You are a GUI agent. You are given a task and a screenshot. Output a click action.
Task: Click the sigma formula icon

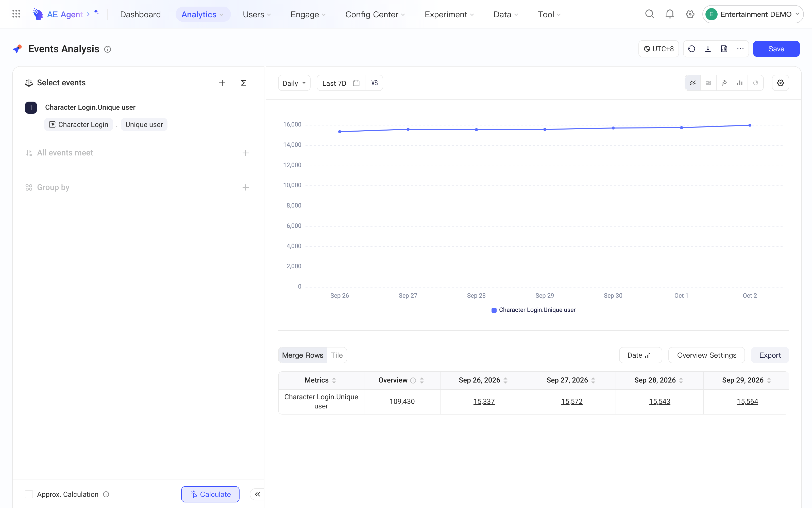coord(244,83)
